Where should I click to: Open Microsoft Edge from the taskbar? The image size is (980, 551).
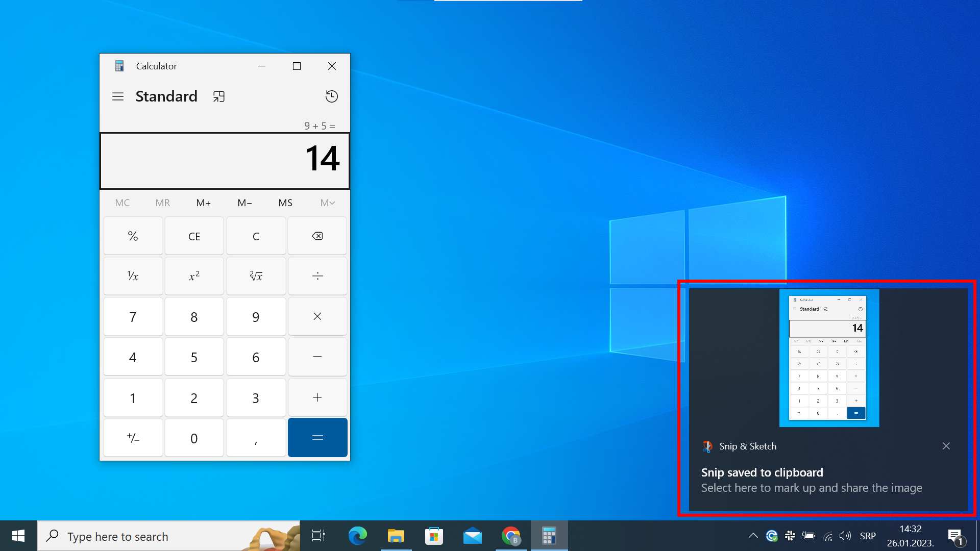click(357, 536)
